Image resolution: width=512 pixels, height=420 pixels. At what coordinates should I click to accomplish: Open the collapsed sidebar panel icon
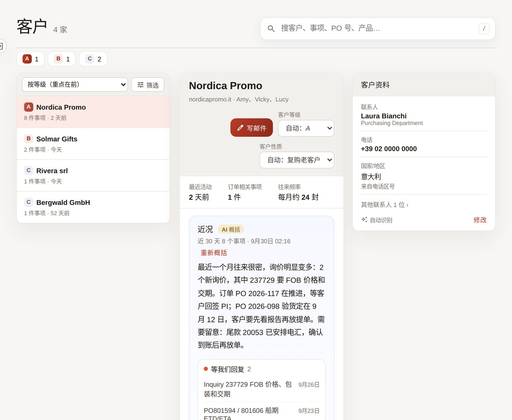tap(1, 46)
